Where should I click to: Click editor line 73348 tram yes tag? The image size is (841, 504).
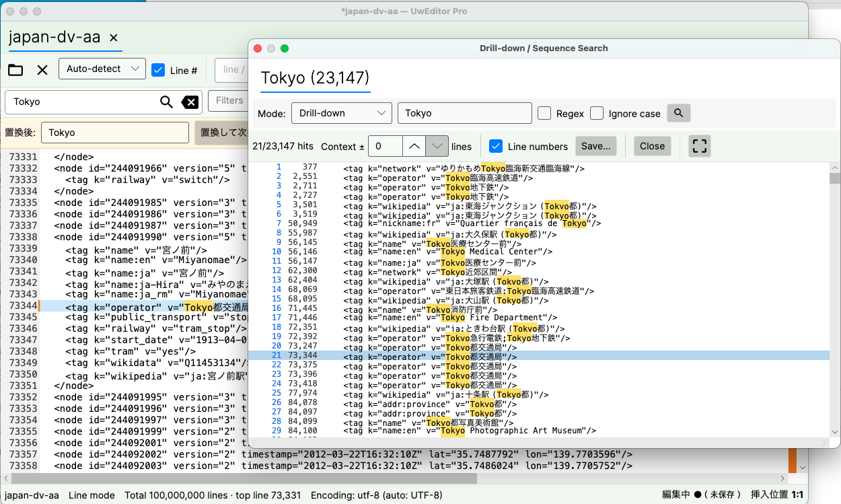(131, 351)
